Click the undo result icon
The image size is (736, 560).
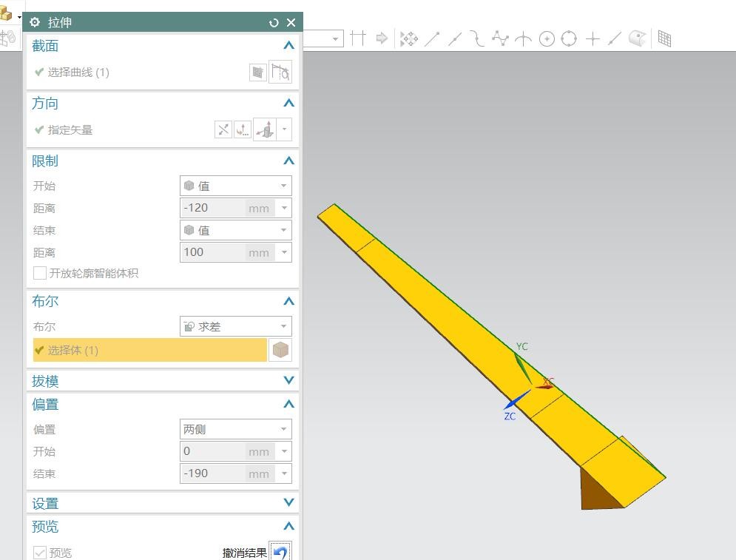280,552
